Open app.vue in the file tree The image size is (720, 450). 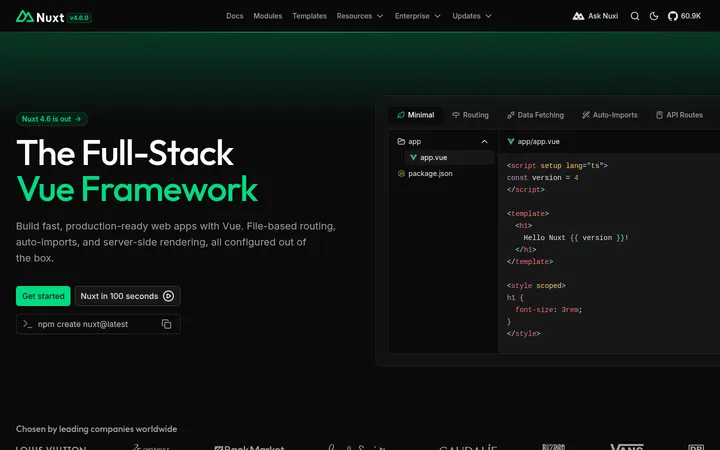tap(449, 158)
